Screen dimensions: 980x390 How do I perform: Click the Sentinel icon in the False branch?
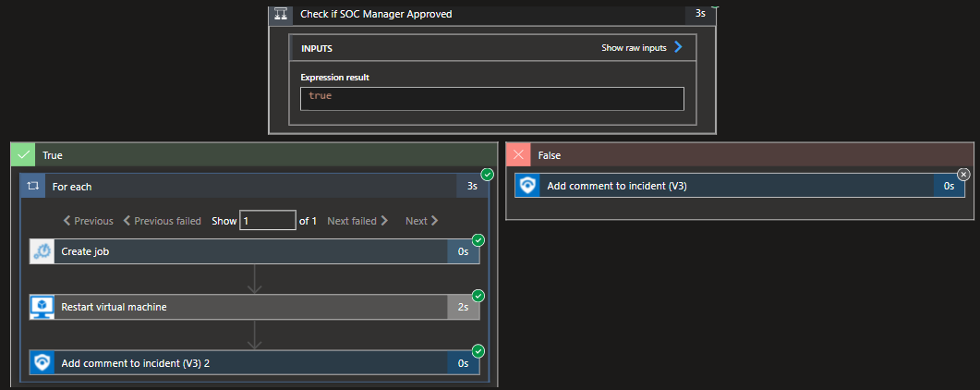pos(527,186)
